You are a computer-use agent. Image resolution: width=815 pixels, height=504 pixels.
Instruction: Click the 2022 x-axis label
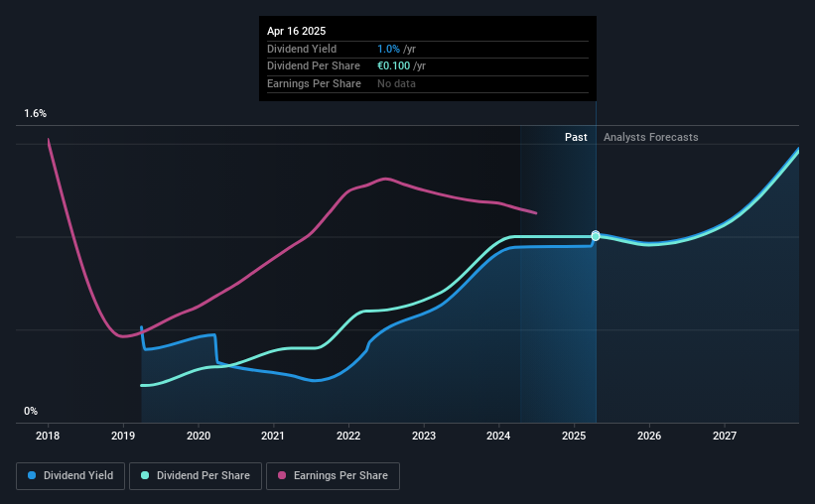[x=348, y=436]
